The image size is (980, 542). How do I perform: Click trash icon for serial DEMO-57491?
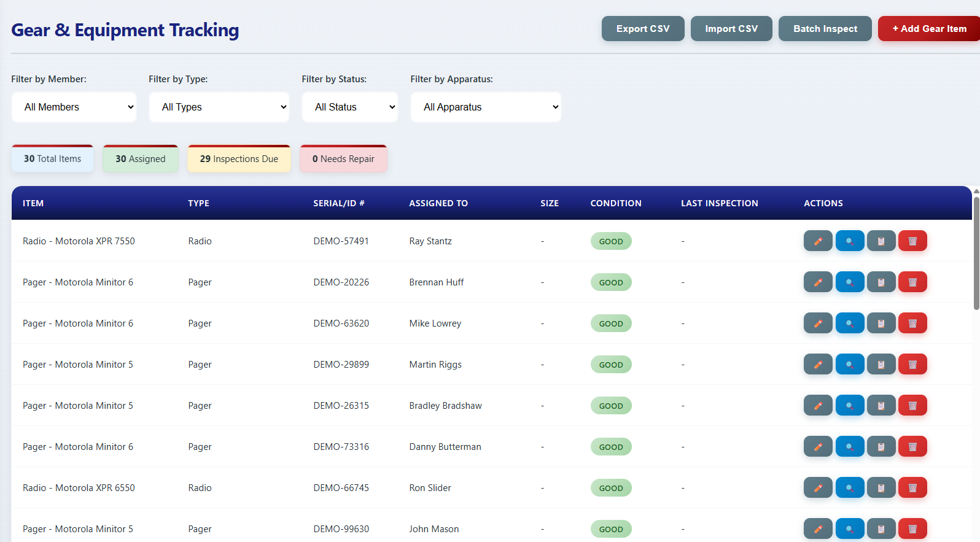tap(912, 241)
